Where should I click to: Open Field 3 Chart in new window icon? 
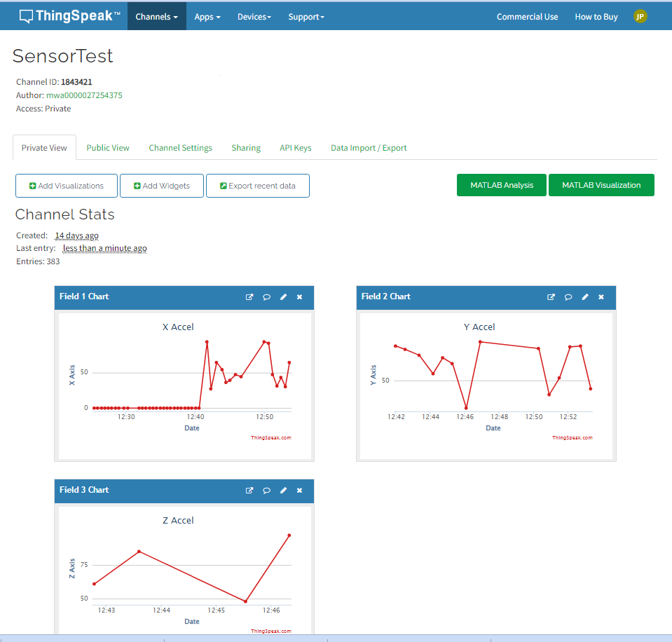(x=249, y=491)
